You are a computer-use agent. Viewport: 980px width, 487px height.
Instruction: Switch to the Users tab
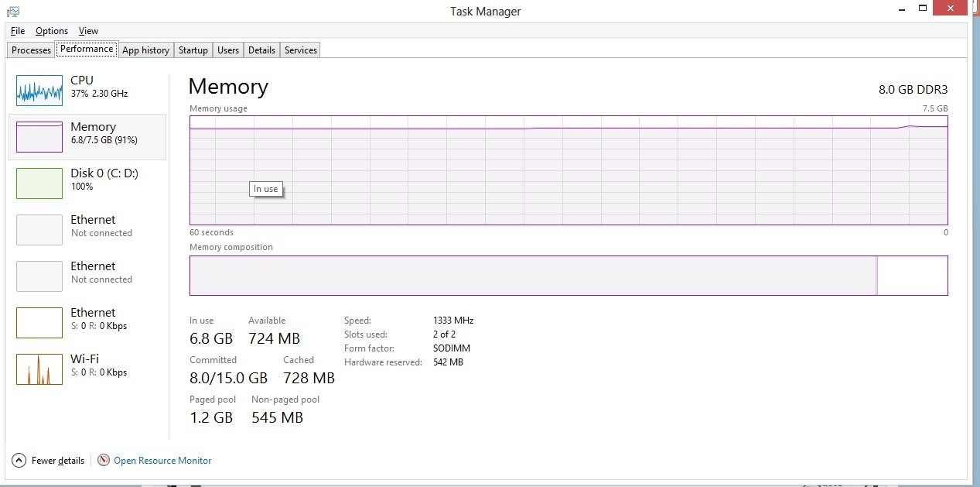pos(228,50)
